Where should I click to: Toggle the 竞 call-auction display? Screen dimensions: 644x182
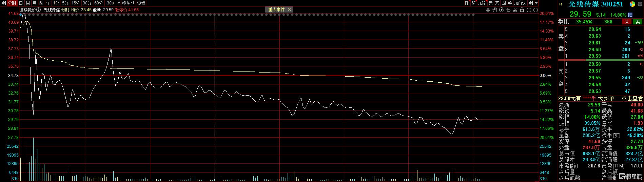pos(490,3)
